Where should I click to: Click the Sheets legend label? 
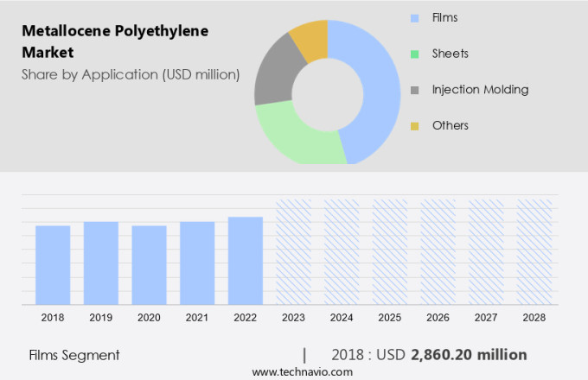(x=451, y=54)
